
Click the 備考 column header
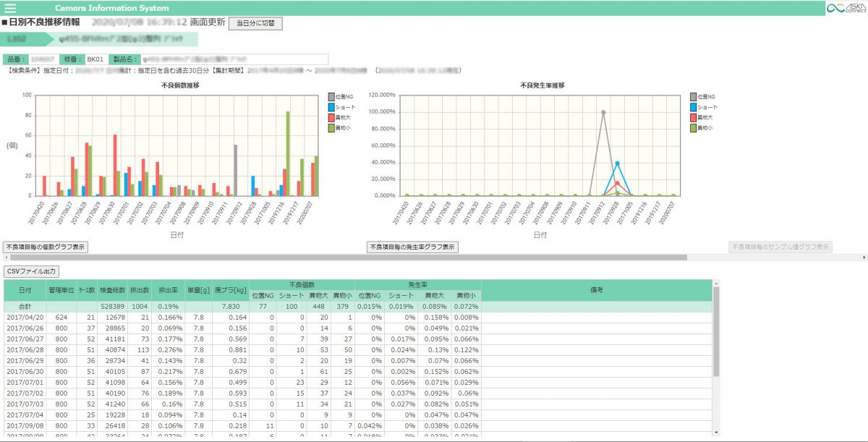tap(596, 290)
